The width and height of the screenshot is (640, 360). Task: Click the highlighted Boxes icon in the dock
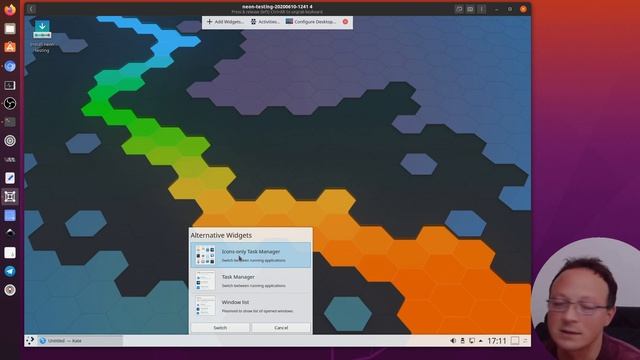coord(10,197)
